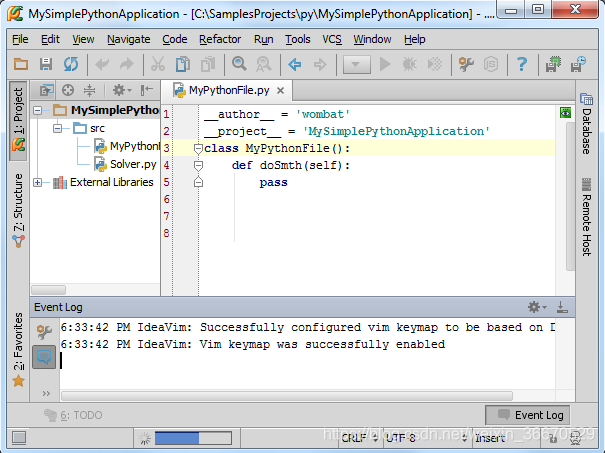Image resolution: width=605 pixels, height=453 pixels.
Task: Open the Project panel gear settings menu
Action: tap(122, 90)
